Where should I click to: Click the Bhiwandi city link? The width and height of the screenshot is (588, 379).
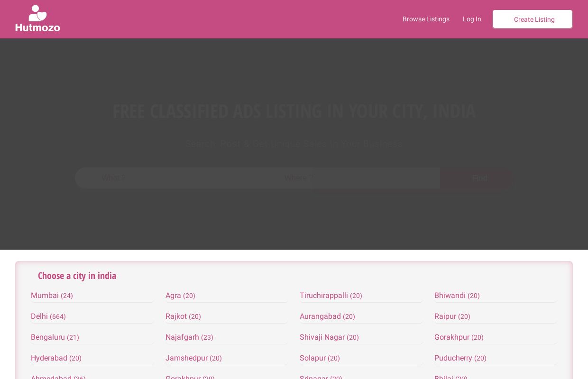[x=450, y=295]
